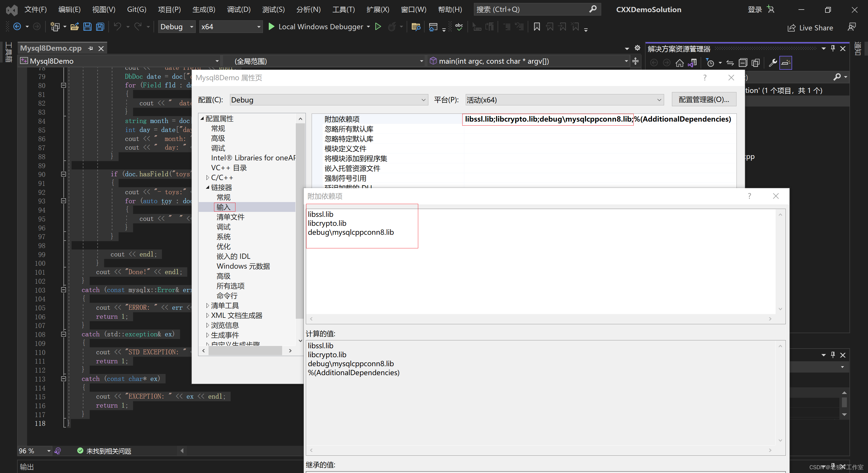
Task: Click the Open File folder icon
Action: [x=75, y=27]
